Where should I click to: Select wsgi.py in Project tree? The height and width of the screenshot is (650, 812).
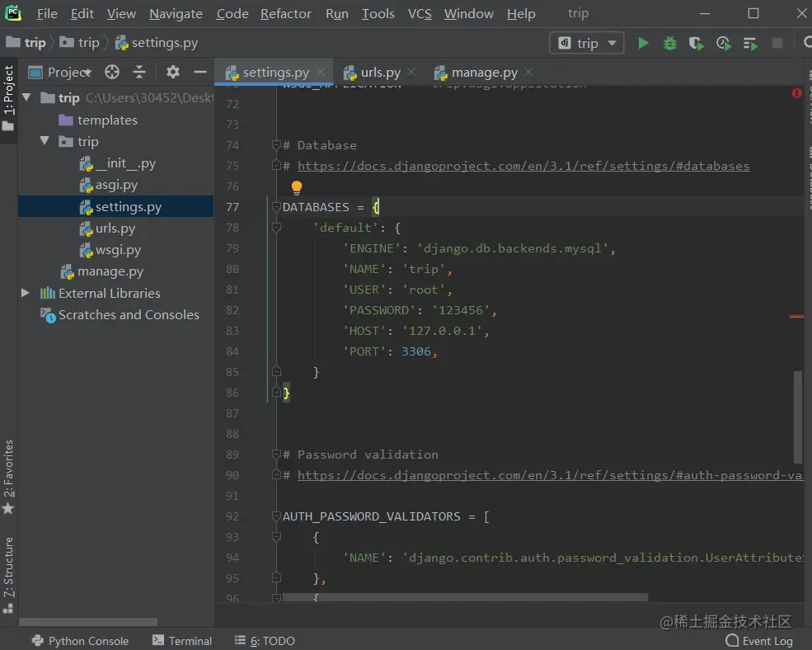110,250
